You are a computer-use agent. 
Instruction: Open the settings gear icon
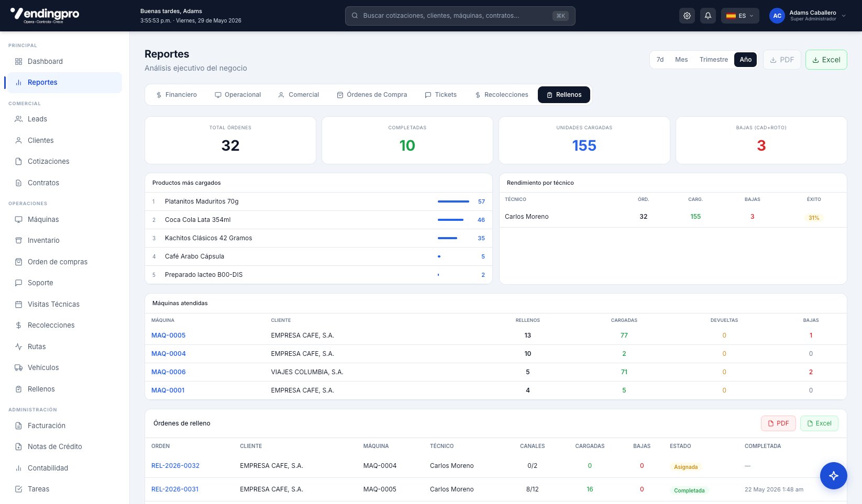[687, 16]
